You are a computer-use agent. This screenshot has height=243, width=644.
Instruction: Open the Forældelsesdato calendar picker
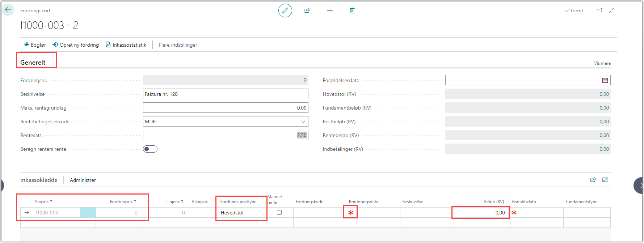605,80
